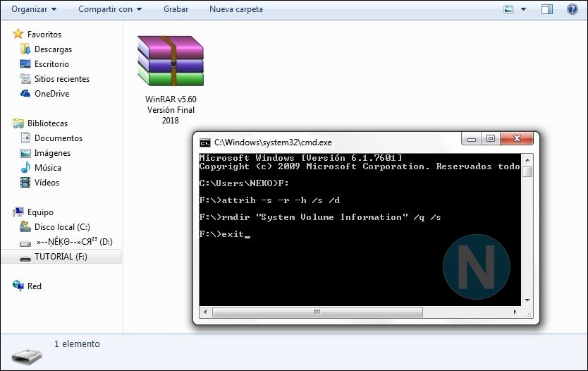
Task: Click the cmd horizontal scrollbar thumb
Action: pos(317,312)
